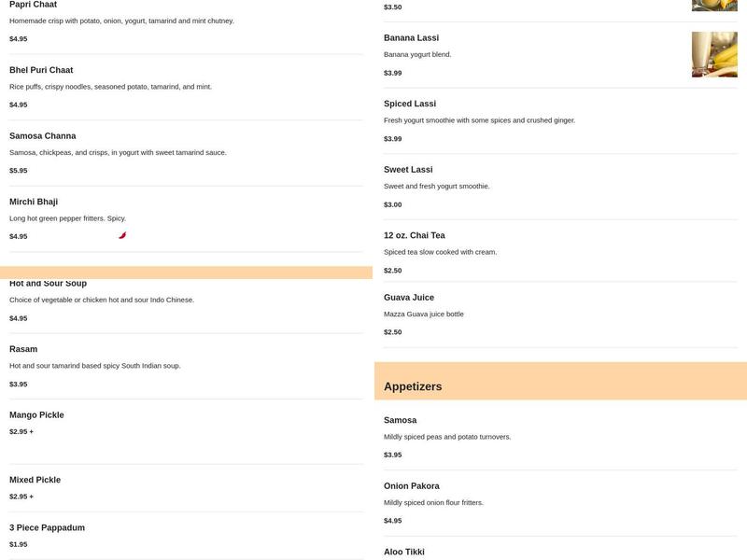This screenshot has width=747, height=560.
Task: Open the Mango Pickle item
Action: 36,415
